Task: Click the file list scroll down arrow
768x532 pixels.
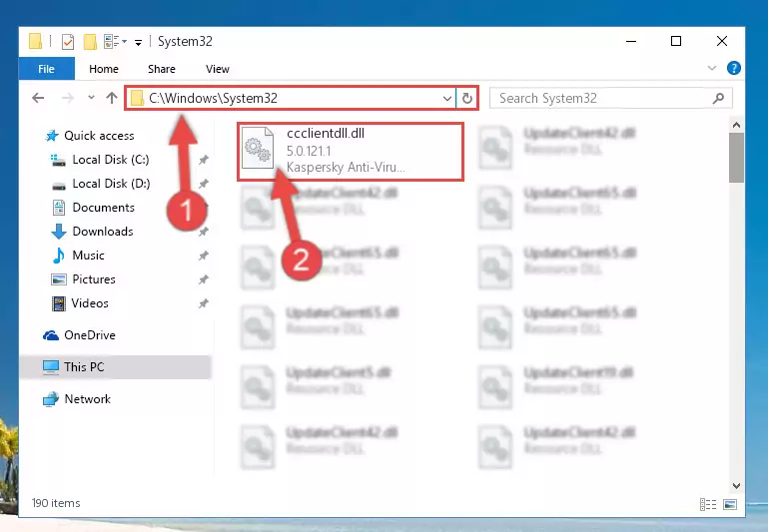Action: click(736, 485)
